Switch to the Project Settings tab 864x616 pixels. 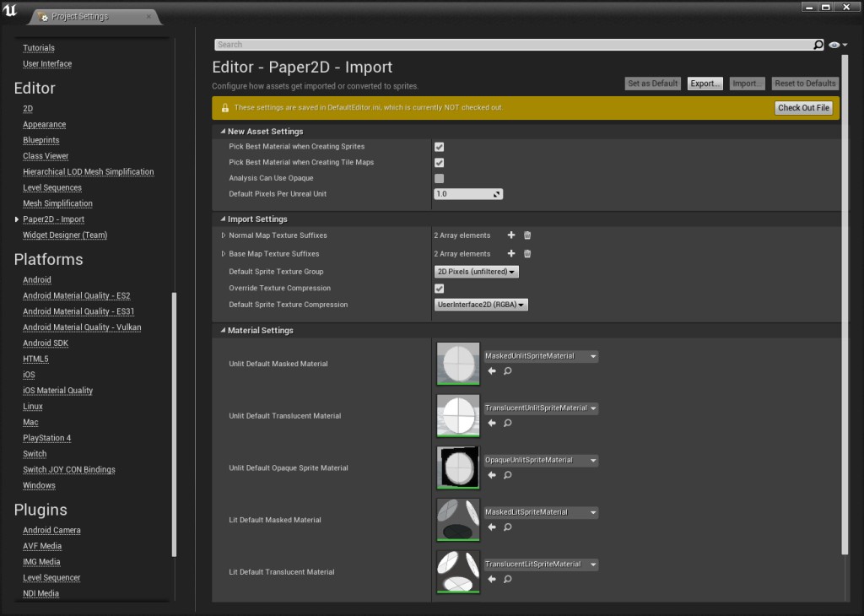94,17
